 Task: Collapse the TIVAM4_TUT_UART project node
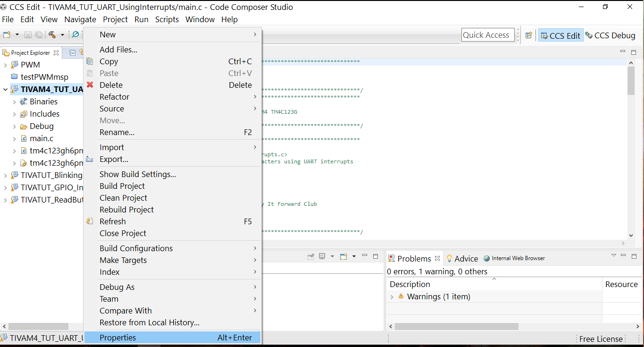tap(5, 89)
